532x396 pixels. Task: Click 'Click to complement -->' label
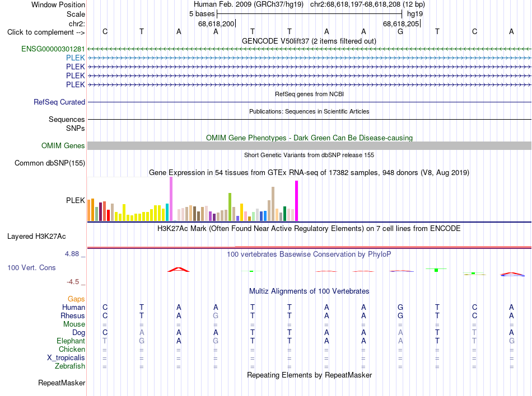46,32
